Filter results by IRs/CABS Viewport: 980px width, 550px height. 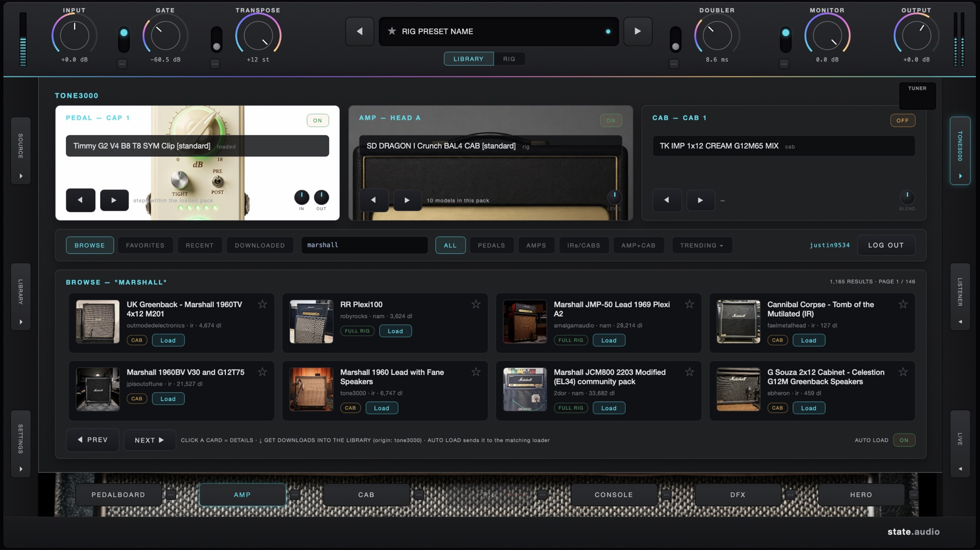(584, 245)
